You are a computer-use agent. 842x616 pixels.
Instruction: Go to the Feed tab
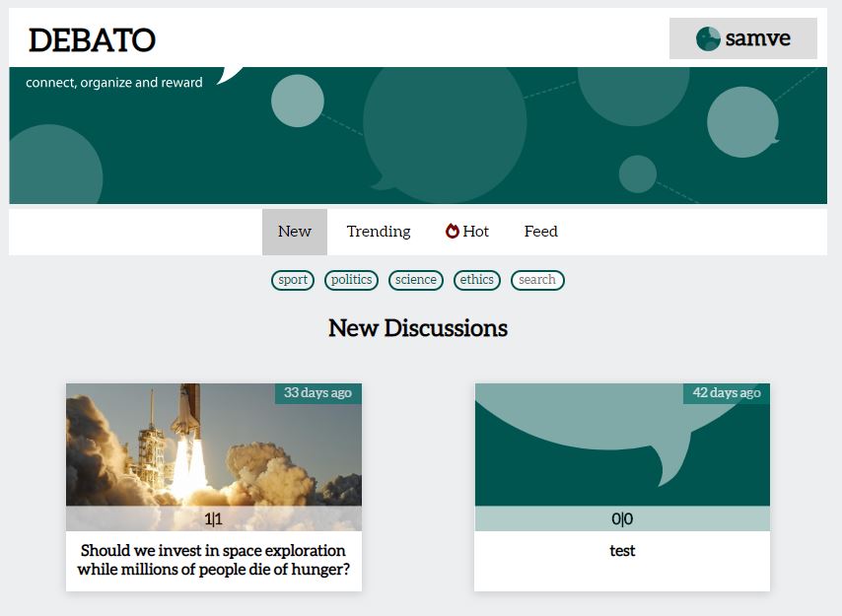point(540,232)
